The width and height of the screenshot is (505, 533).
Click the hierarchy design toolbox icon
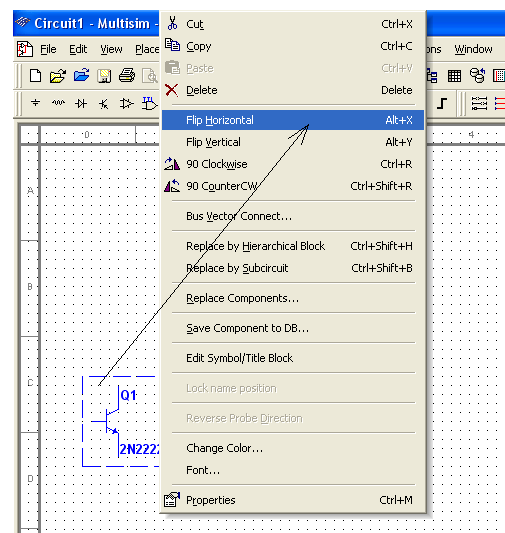[x=432, y=76]
